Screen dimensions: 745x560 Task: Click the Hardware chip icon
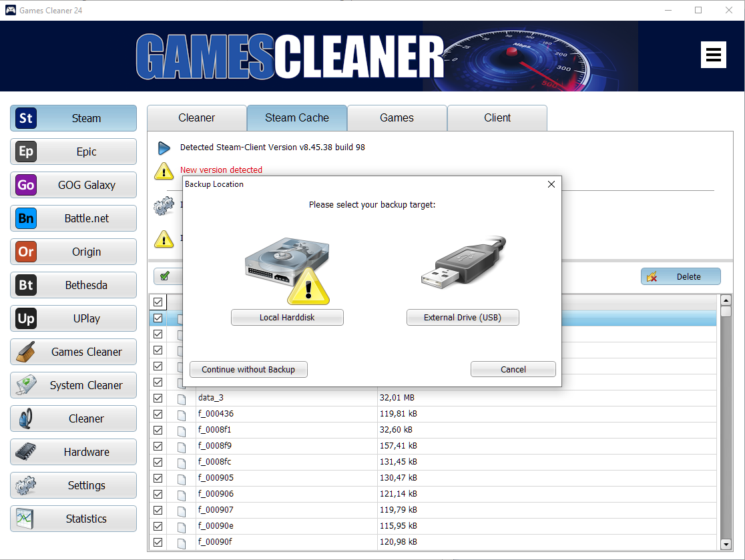pos(25,452)
